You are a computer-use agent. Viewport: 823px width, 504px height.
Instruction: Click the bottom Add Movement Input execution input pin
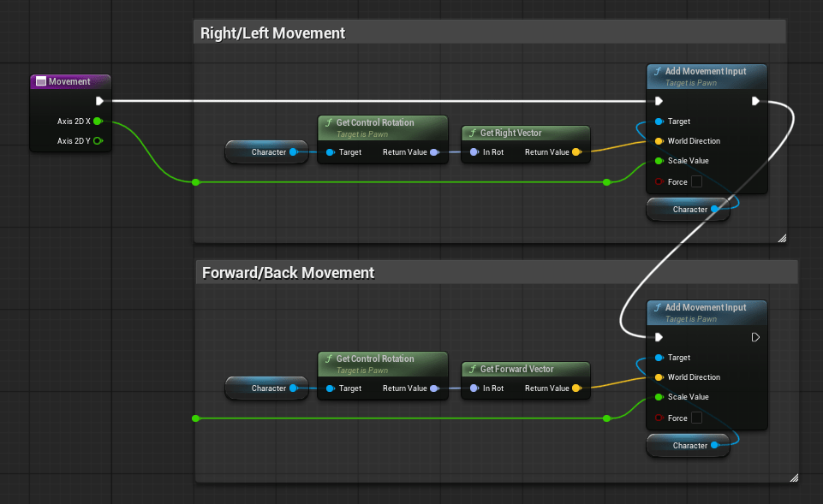pos(659,337)
